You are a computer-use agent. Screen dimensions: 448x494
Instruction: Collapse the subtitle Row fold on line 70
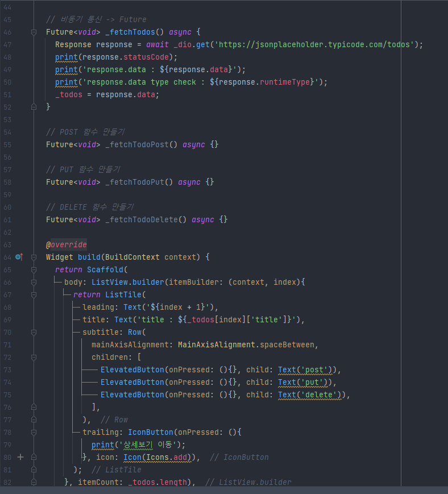(34, 332)
